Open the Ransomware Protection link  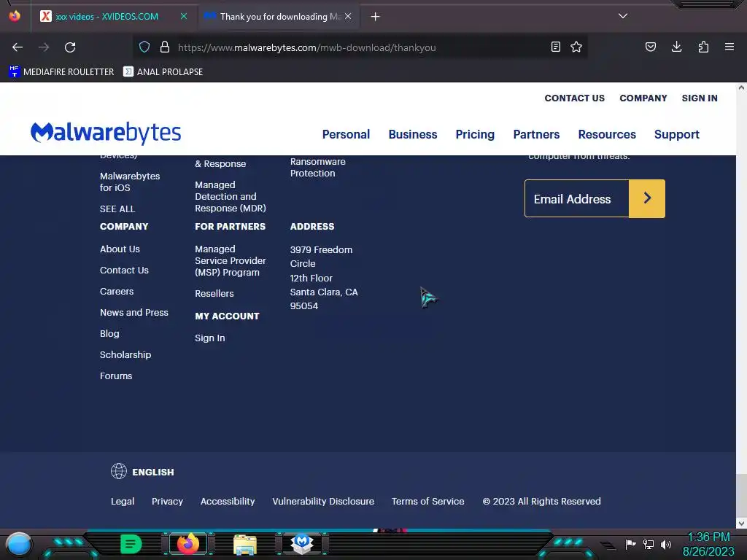(x=318, y=167)
